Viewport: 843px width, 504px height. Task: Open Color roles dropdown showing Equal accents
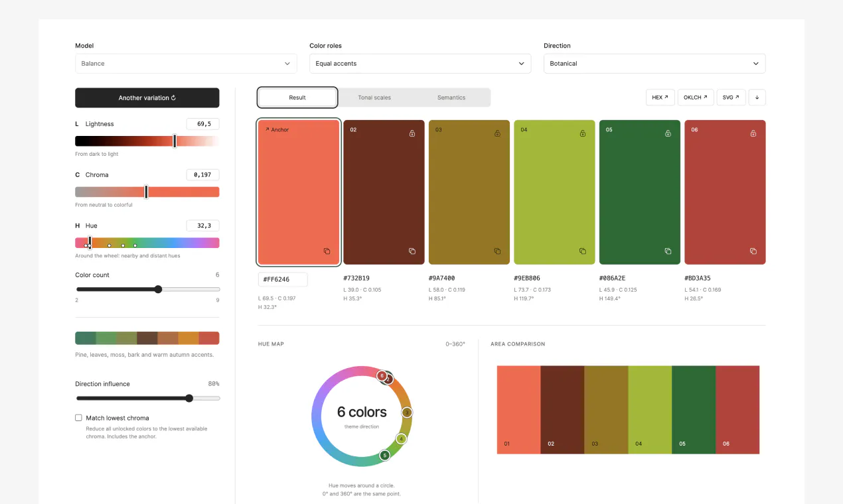[x=420, y=64]
